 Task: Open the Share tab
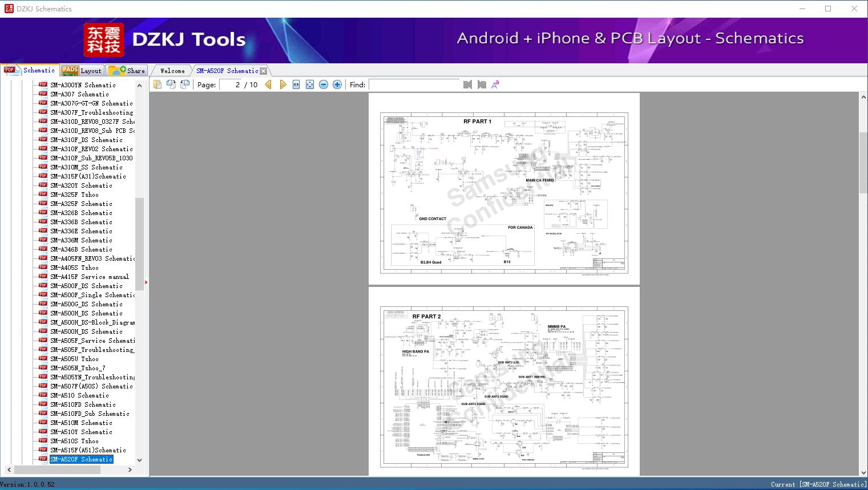tap(128, 71)
